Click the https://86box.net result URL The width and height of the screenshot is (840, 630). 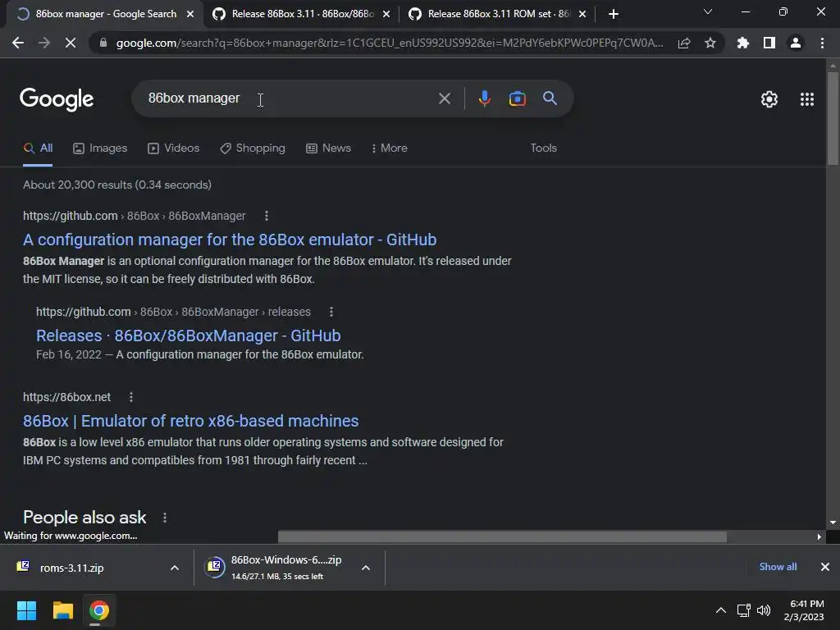click(x=67, y=397)
